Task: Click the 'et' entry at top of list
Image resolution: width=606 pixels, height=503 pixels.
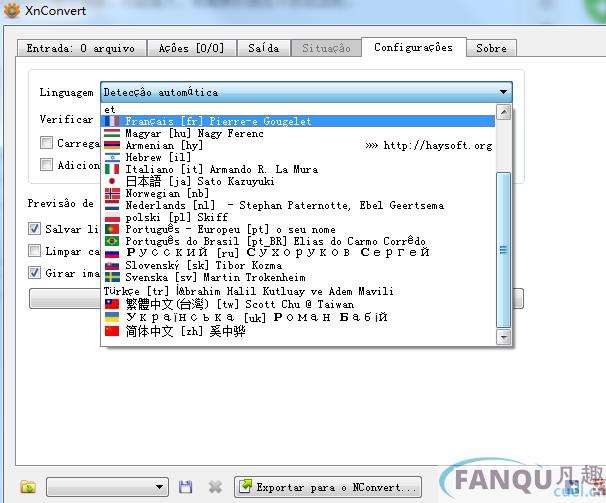Action: click(298, 109)
